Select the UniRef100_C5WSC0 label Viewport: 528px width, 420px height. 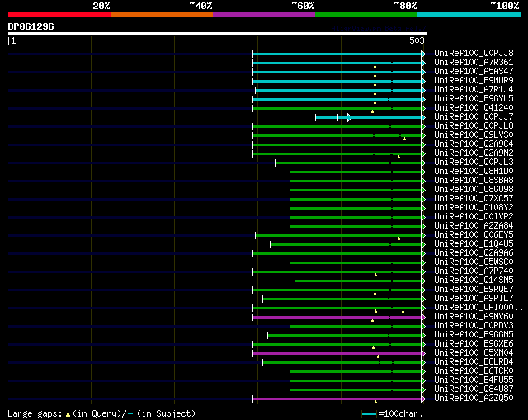474,262
